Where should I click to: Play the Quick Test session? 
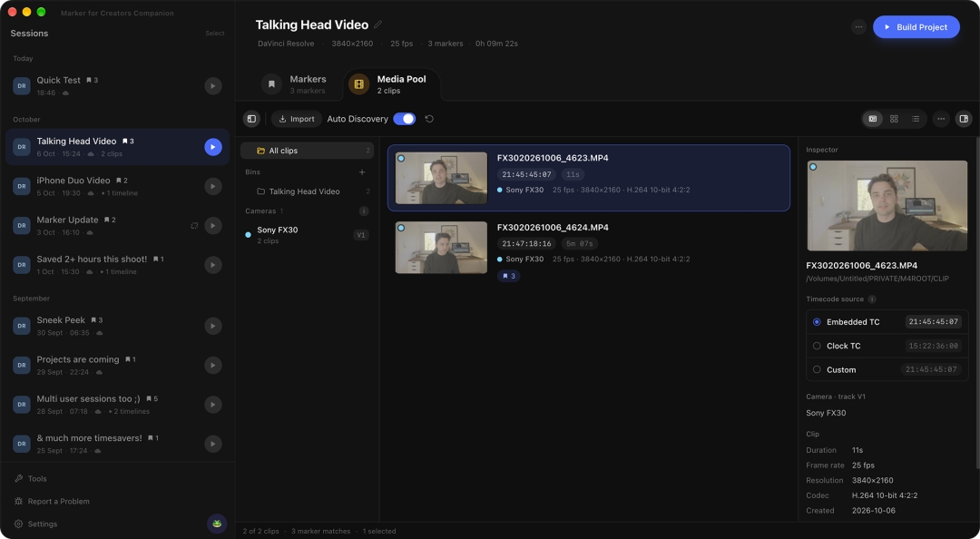213,85
